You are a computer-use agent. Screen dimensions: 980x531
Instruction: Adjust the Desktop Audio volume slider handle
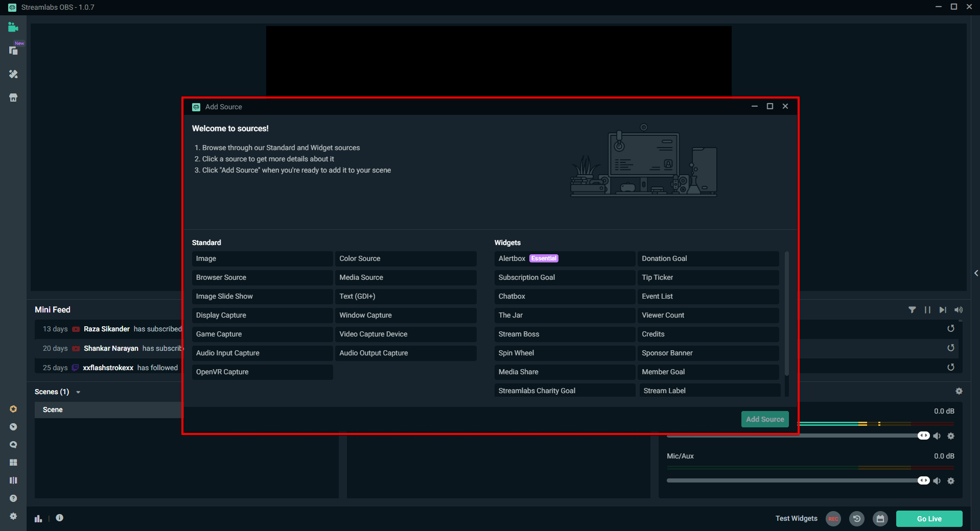pos(923,436)
